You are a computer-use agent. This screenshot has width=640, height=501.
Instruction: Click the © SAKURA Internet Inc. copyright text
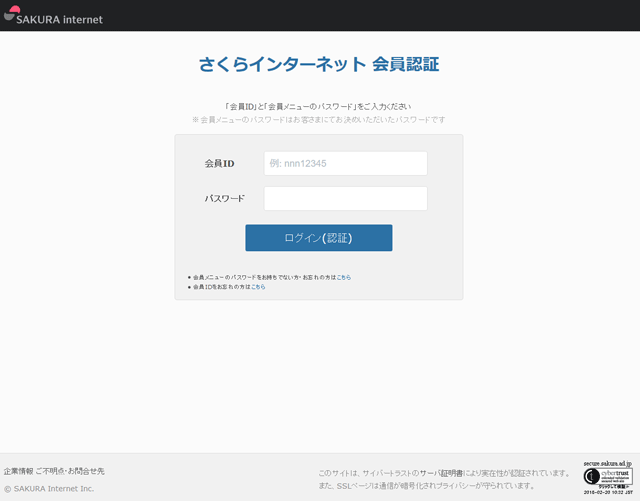(x=49, y=488)
